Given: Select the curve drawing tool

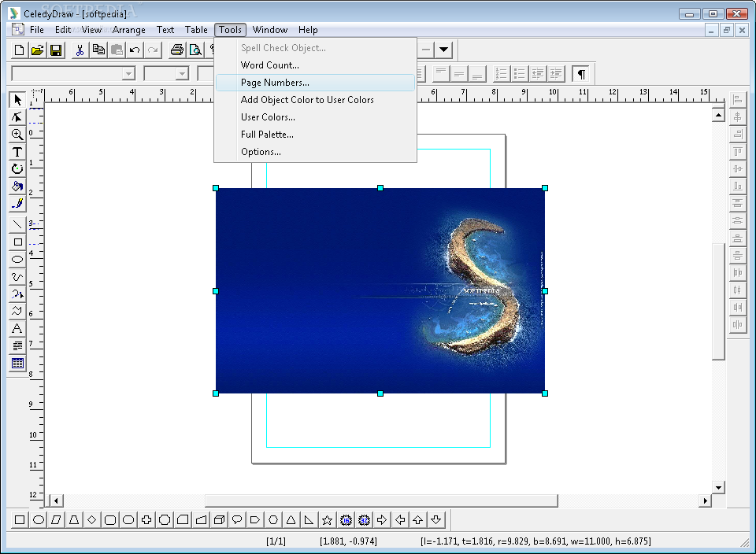Looking at the screenshot, I should [x=17, y=276].
